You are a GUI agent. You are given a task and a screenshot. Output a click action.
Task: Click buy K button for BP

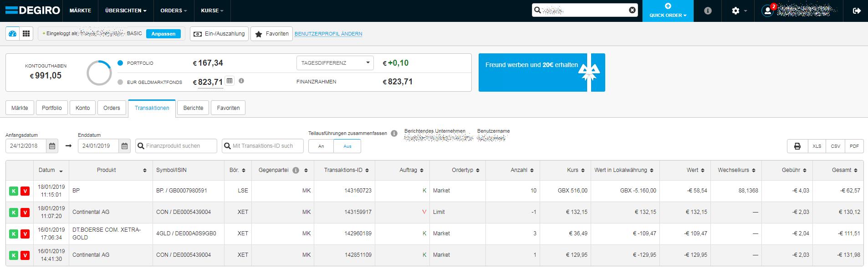13,191
